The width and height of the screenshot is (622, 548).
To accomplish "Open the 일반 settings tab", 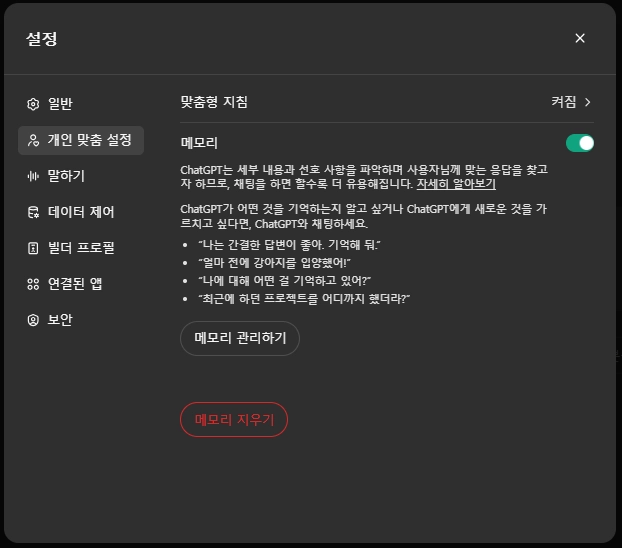I will point(81,104).
